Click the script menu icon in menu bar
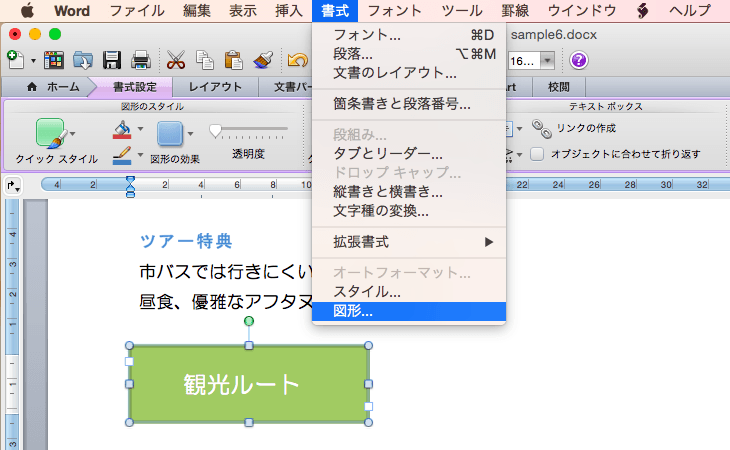The height and width of the screenshot is (450, 730). point(642,10)
